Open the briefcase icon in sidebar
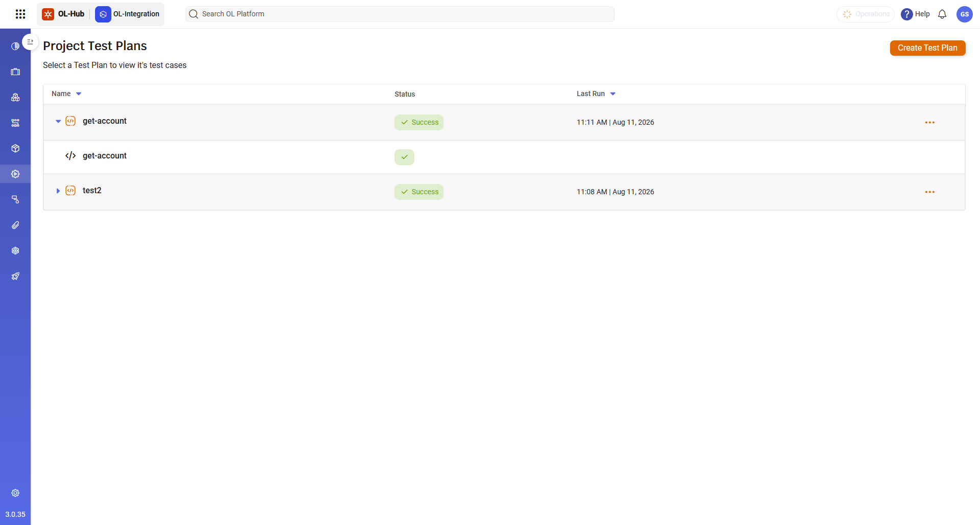The width and height of the screenshot is (980, 525). coord(15,72)
